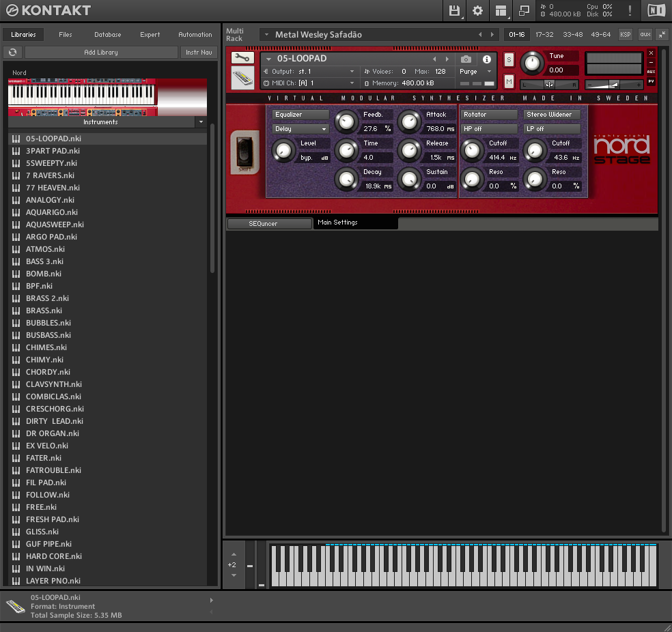Select previous instrument arrow for 05-LOOPAD
672x632 pixels.
[x=434, y=59]
